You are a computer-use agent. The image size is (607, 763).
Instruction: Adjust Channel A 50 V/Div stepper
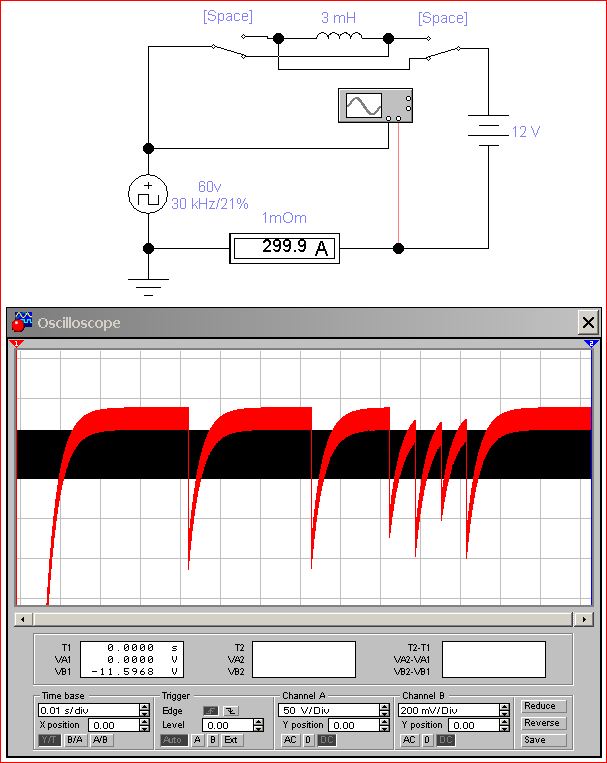[x=384, y=710]
